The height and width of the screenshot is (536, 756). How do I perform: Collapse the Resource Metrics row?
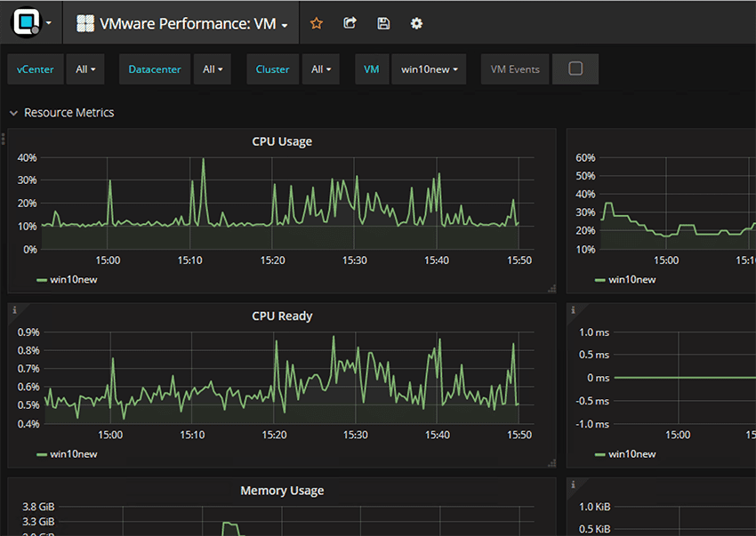(x=13, y=113)
